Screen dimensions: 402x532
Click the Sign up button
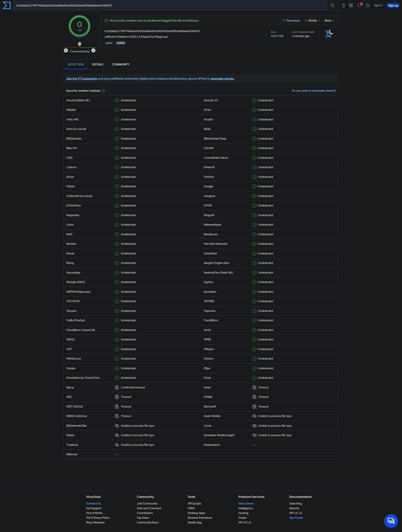[x=393, y=5]
